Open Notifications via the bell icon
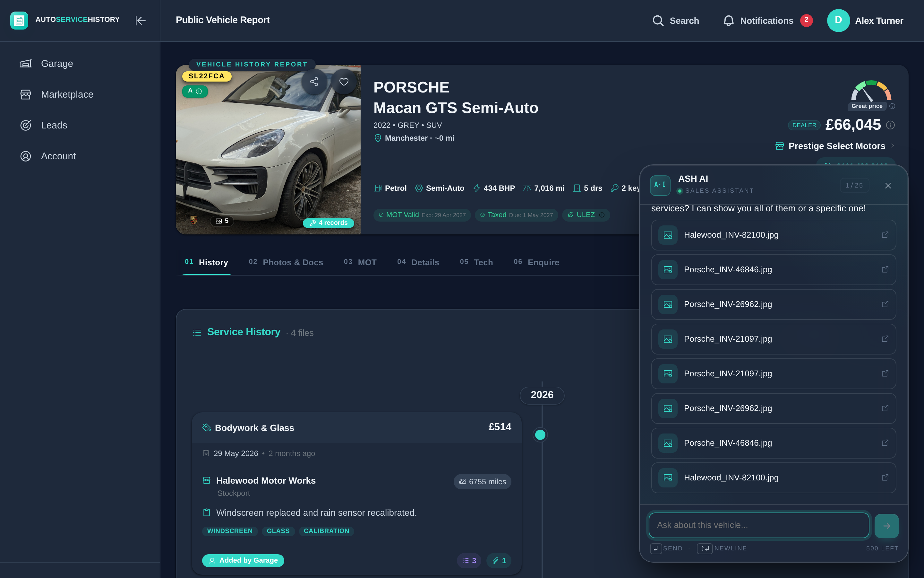Image resolution: width=924 pixels, height=578 pixels. coord(729,21)
